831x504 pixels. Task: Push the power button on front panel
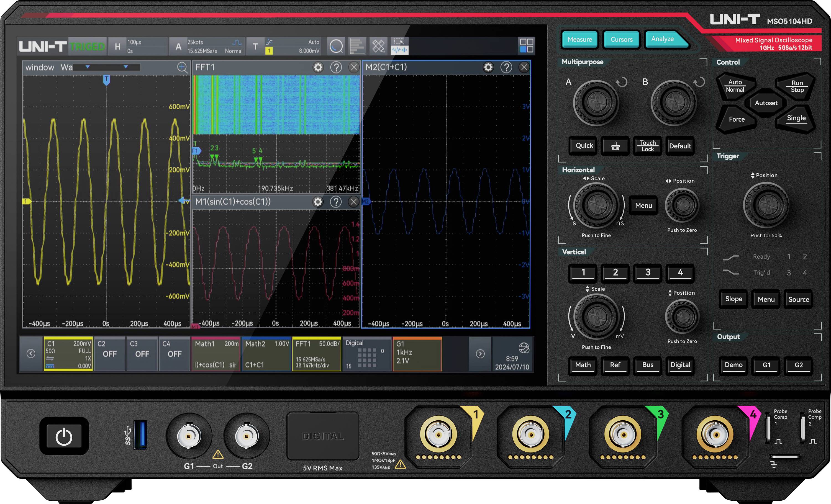pos(64,436)
